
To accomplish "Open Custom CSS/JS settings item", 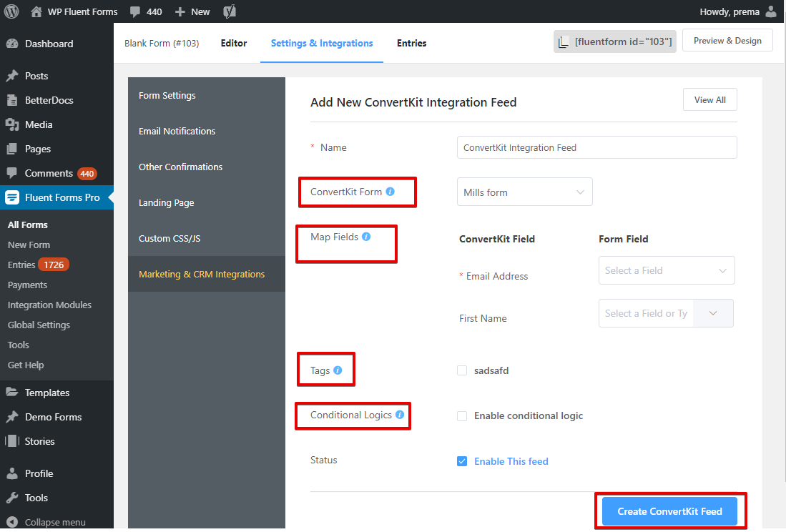I will (207, 238).
